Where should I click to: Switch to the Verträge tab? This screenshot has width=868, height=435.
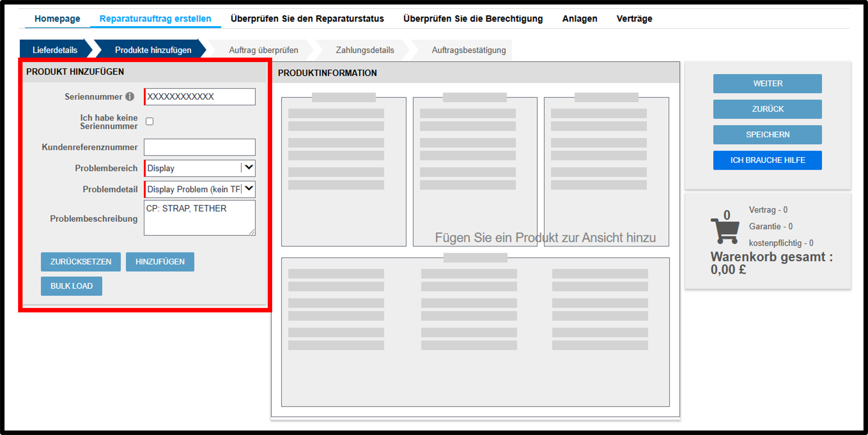(635, 18)
